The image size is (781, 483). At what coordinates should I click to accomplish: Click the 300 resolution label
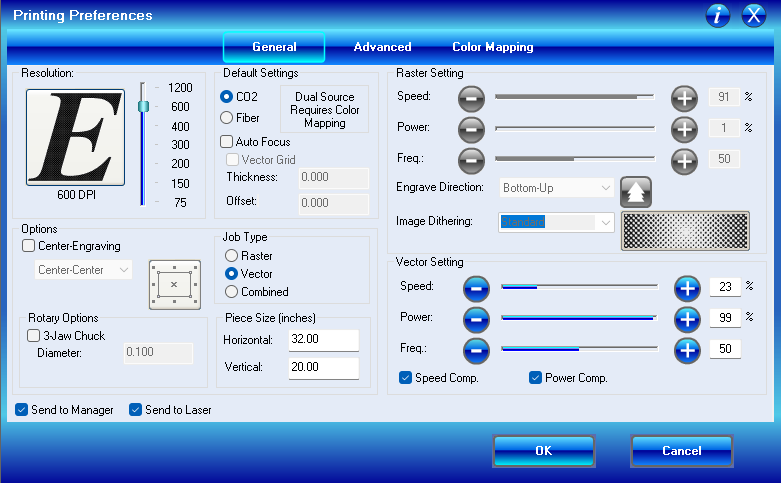point(180,145)
